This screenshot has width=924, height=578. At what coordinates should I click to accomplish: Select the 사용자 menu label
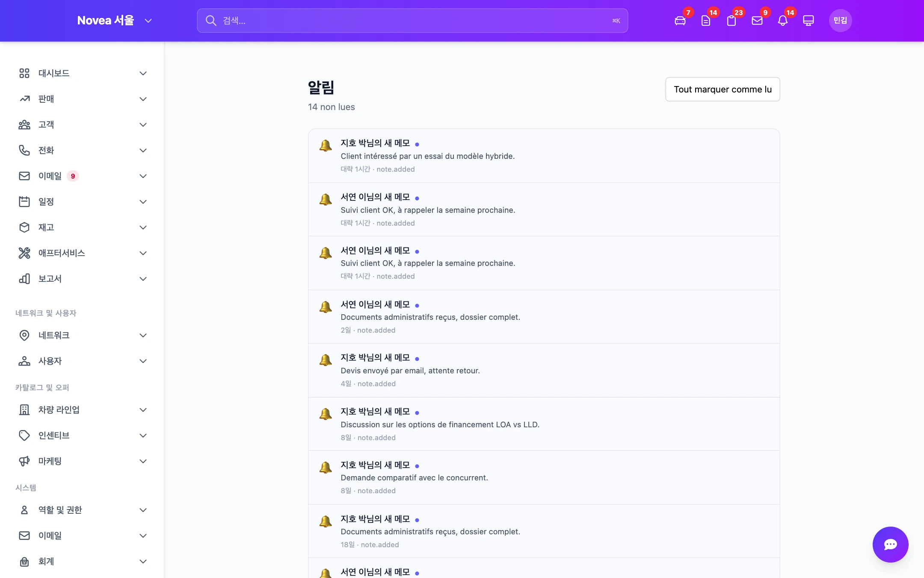[x=50, y=361]
